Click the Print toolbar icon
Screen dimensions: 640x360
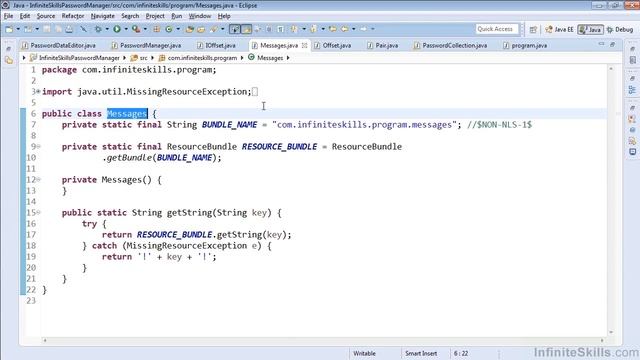click(x=69, y=29)
